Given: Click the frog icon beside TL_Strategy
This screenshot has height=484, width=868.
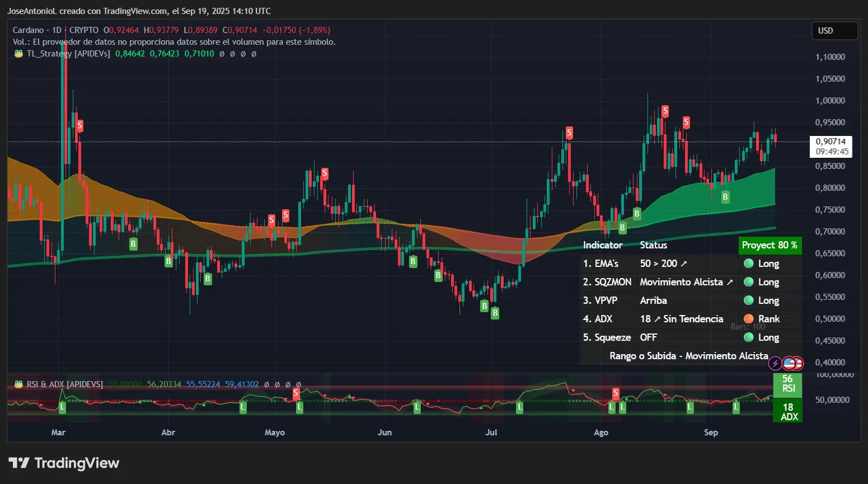Looking at the screenshot, I should (x=18, y=54).
